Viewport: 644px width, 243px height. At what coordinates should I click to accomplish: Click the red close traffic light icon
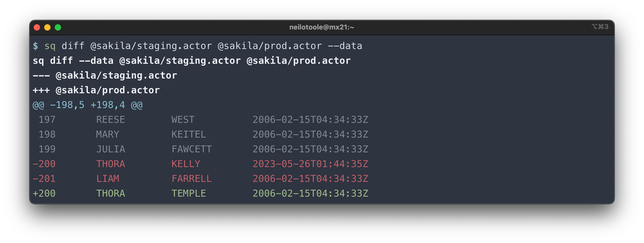pyautogui.click(x=37, y=27)
